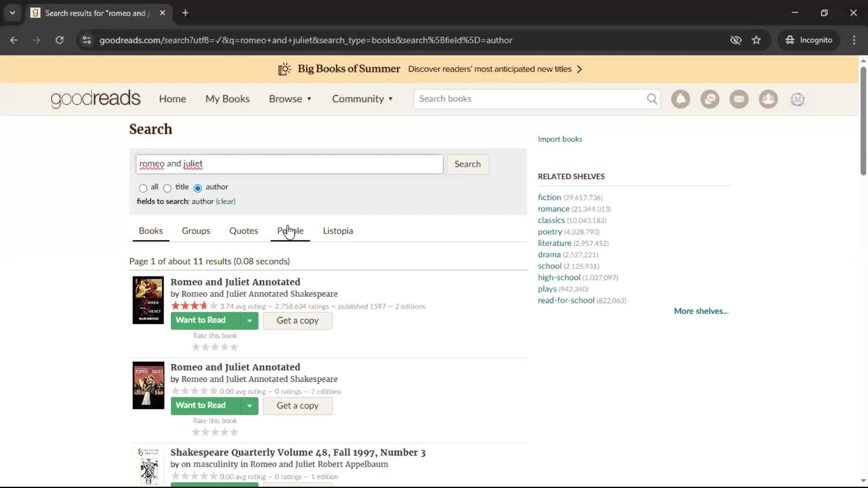
Task: Open the Import books link
Action: 560,139
